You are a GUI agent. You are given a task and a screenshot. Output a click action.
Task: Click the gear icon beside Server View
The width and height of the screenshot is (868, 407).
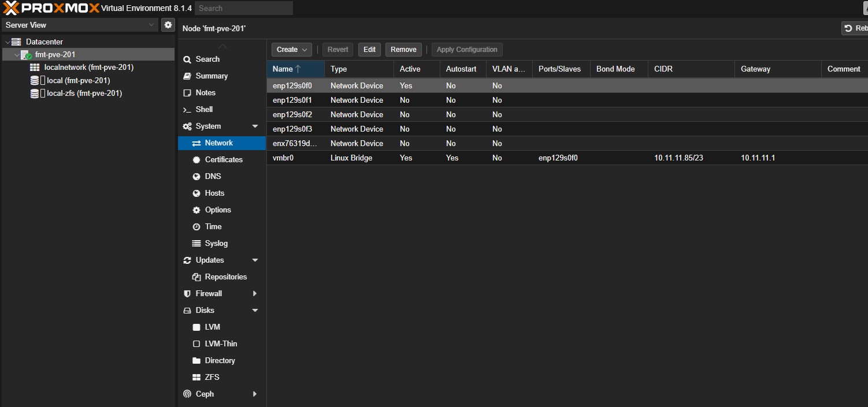pos(168,25)
